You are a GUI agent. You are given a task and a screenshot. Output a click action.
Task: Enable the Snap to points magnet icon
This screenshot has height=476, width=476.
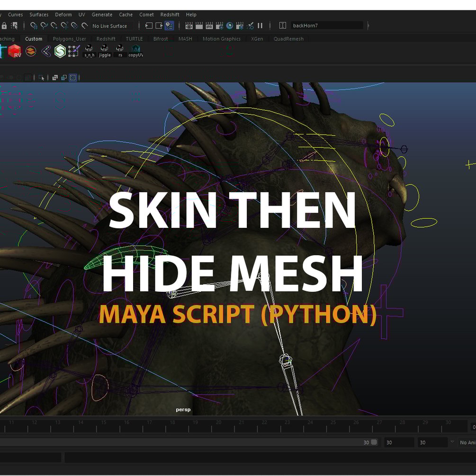(x=54, y=26)
